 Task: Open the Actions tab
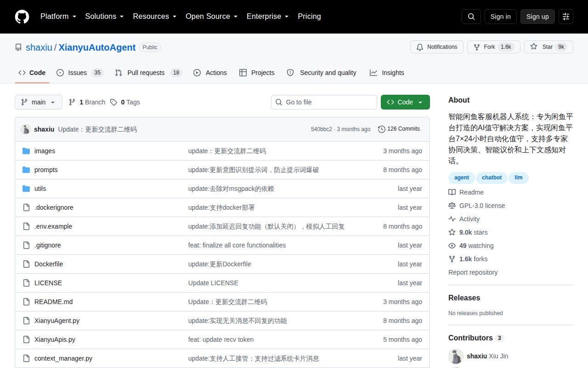click(210, 73)
